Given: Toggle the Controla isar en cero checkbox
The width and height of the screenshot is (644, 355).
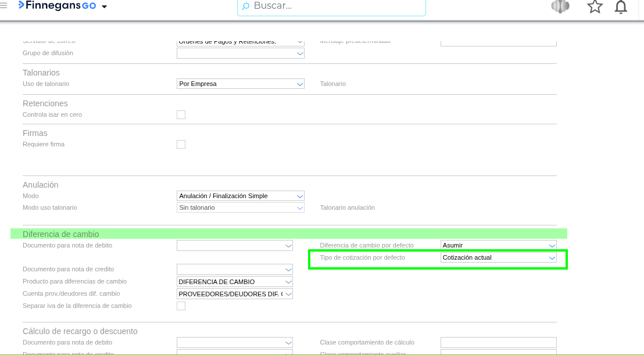Looking at the screenshot, I should [181, 115].
